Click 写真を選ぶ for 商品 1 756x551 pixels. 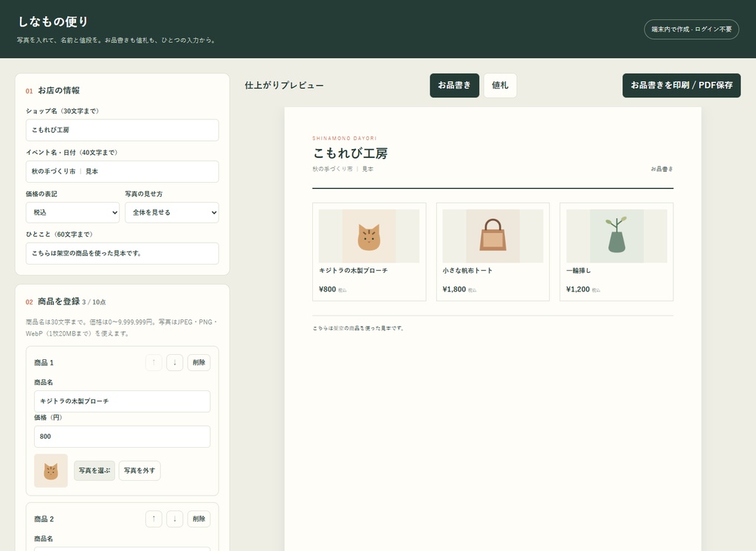94,471
